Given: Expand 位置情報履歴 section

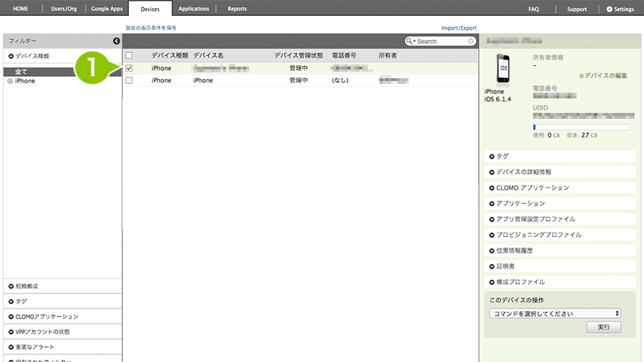Looking at the screenshot, I should (x=560, y=251).
